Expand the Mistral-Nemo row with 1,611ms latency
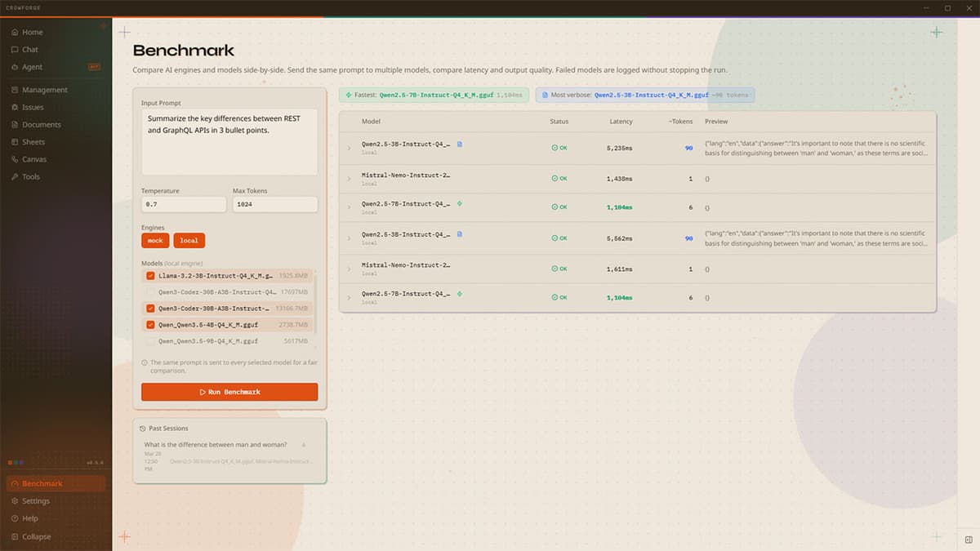 coord(349,269)
